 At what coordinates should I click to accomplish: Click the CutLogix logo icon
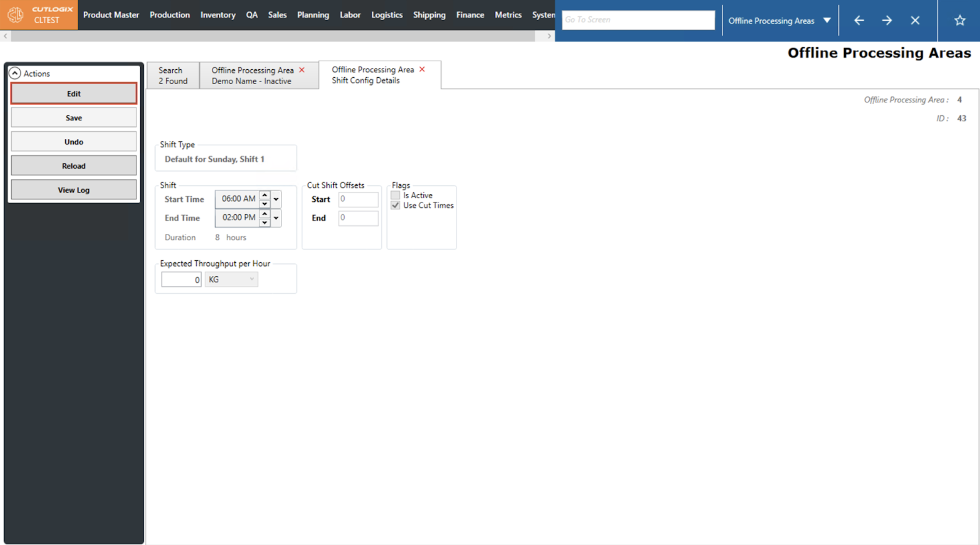(x=15, y=15)
